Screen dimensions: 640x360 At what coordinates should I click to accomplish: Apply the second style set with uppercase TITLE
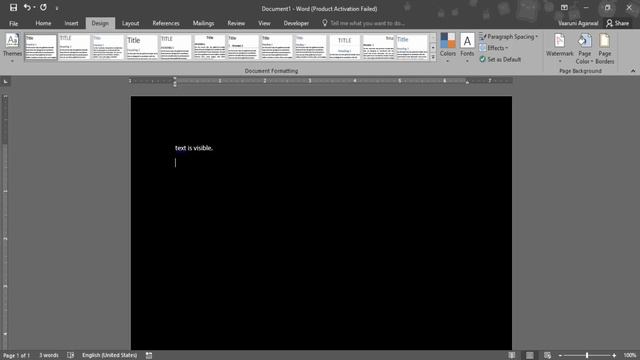[74, 47]
